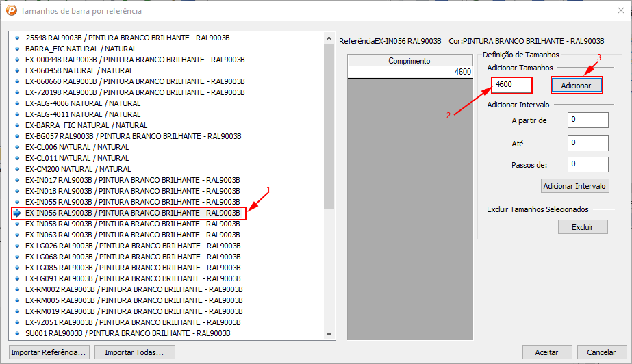Image resolution: width=632 pixels, height=364 pixels.
Task: Click the Comprimento column header
Action: pyautogui.click(x=409, y=61)
